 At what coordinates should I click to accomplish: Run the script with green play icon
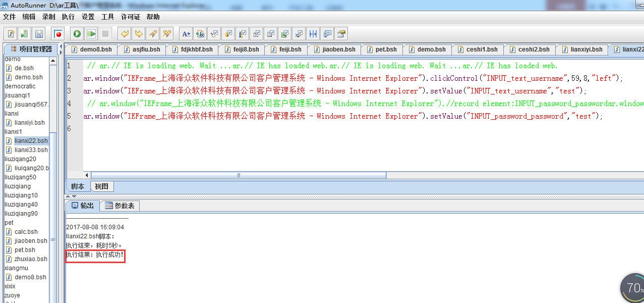77,34
